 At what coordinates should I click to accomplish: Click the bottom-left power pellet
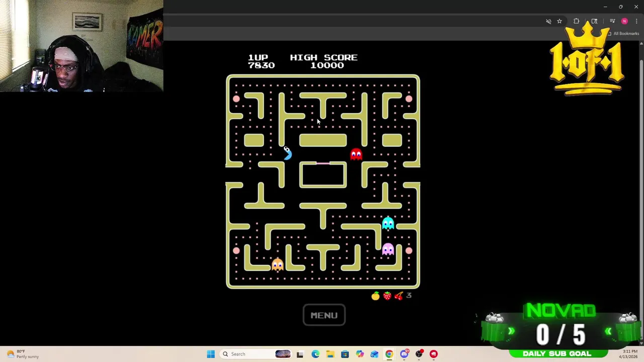(x=236, y=251)
